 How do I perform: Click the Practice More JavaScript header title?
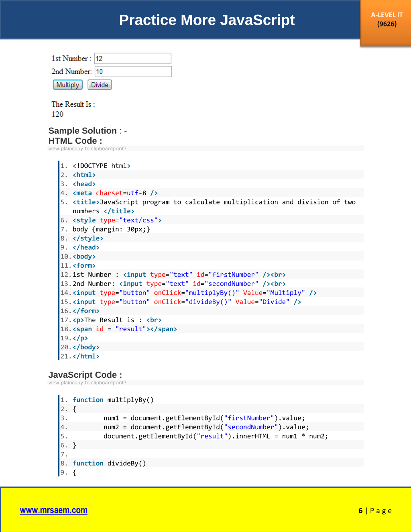coord(207,20)
